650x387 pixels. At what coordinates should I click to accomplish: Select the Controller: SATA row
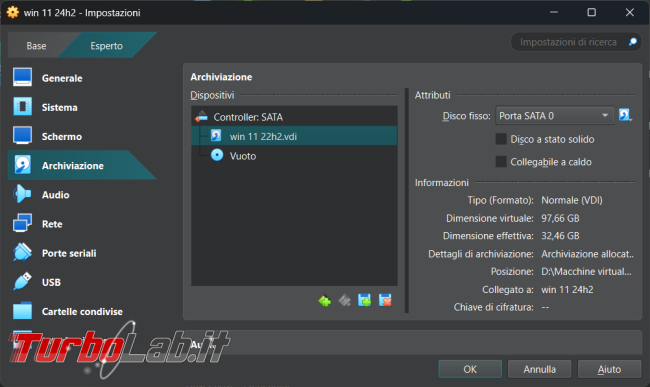pyautogui.click(x=294, y=117)
